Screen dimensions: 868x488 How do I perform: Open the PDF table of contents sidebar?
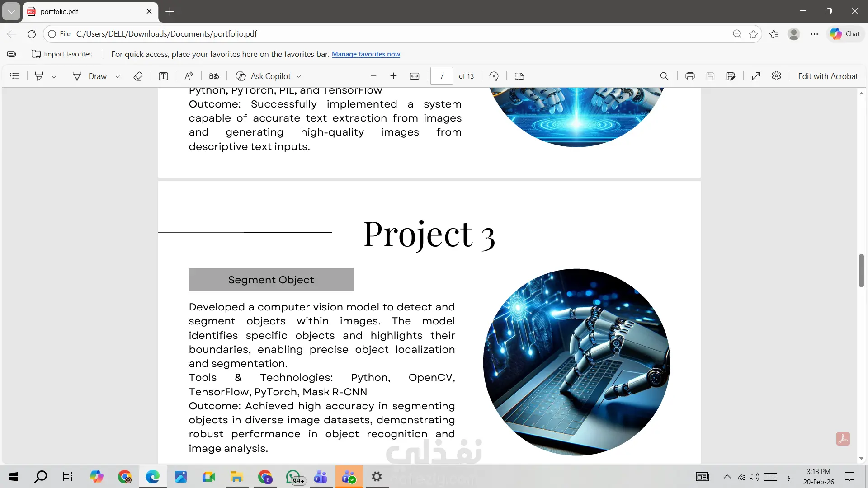(x=15, y=76)
